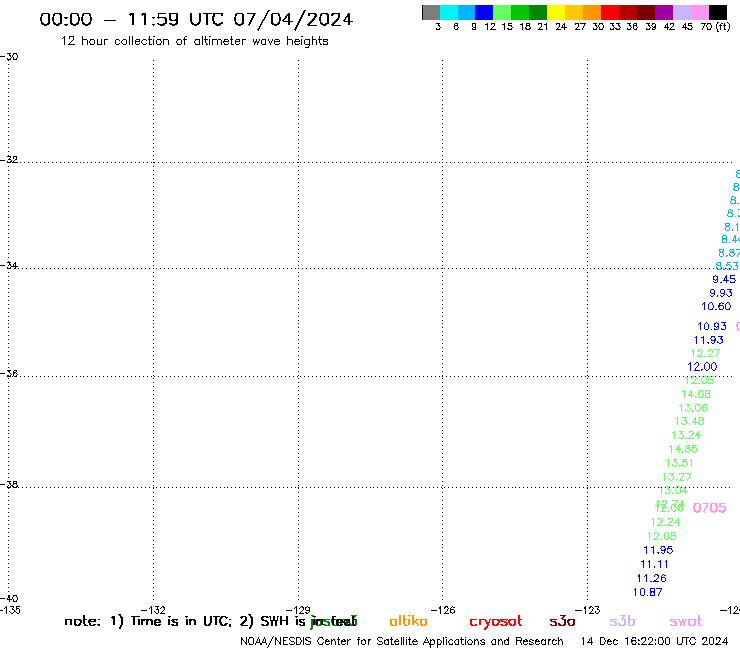The image size is (740, 650).
Task: Click the highest wave value "14.85"
Action: (x=683, y=449)
